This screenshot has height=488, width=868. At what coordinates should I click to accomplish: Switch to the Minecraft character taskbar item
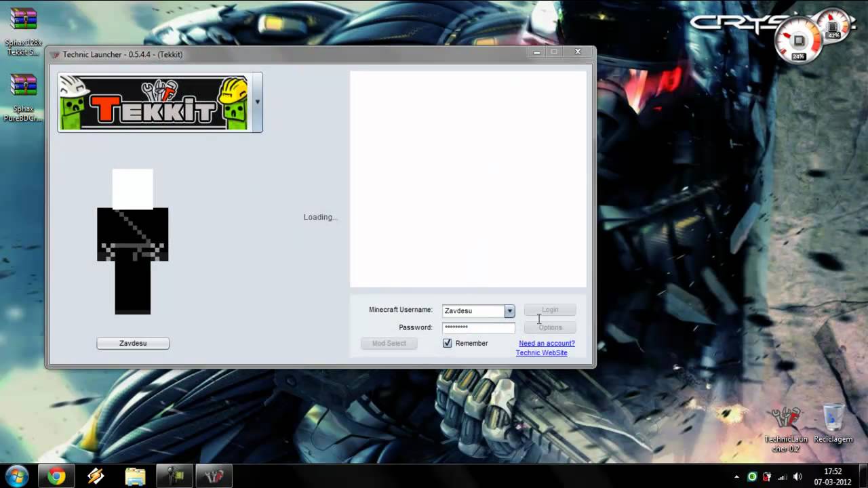(x=175, y=476)
